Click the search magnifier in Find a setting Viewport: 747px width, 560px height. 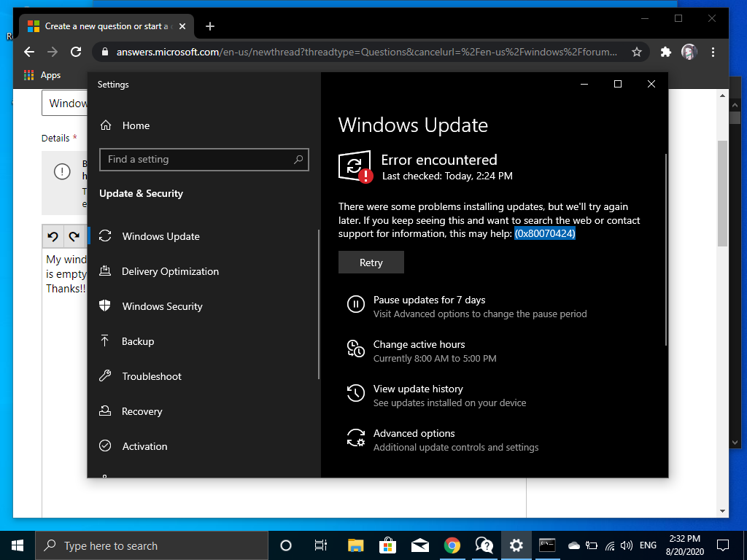pyautogui.click(x=298, y=160)
